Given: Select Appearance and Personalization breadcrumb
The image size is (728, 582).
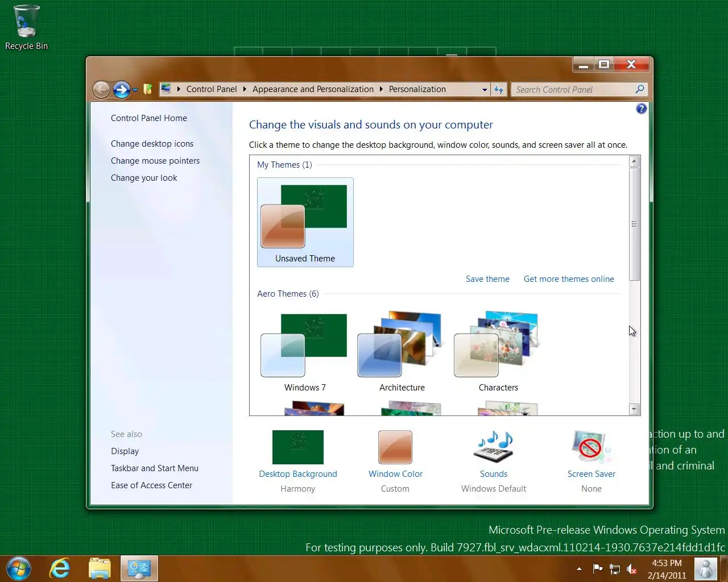Looking at the screenshot, I should tap(313, 89).
